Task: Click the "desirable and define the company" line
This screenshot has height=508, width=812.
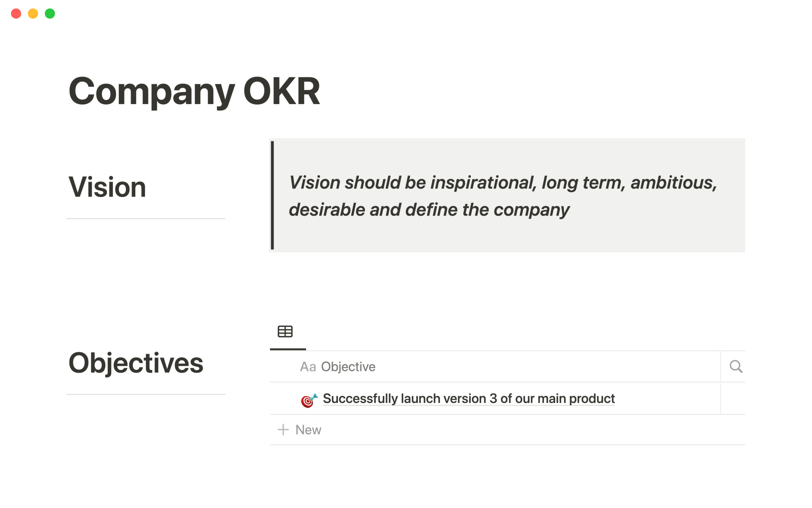Action: tap(429, 210)
